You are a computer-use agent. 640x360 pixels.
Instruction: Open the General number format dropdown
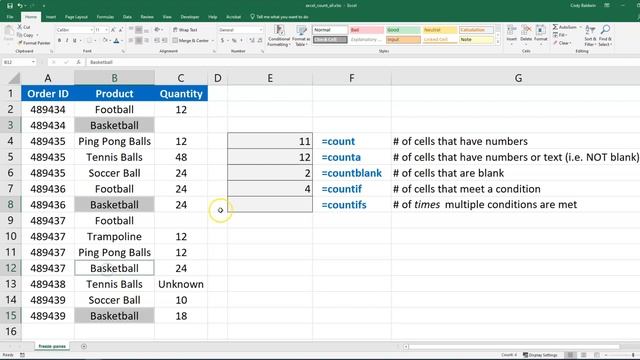coord(261,30)
